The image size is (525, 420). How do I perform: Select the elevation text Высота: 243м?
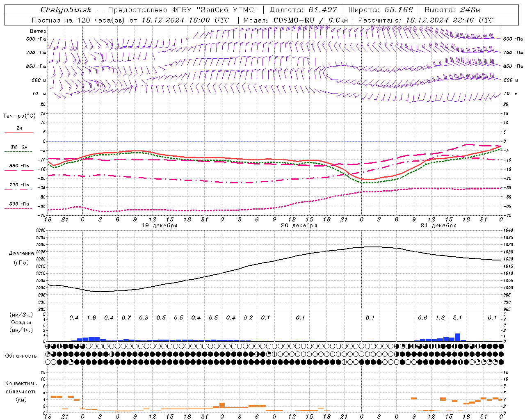(x=452, y=10)
